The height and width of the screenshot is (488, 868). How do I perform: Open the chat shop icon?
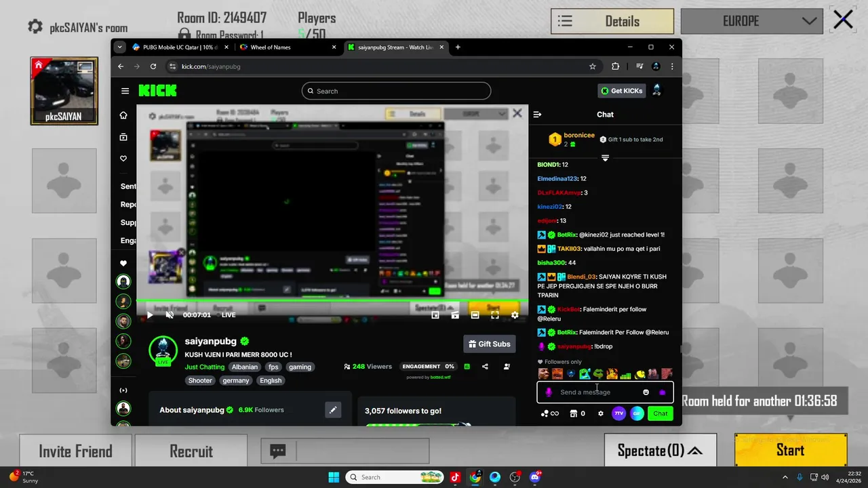tap(573, 413)
